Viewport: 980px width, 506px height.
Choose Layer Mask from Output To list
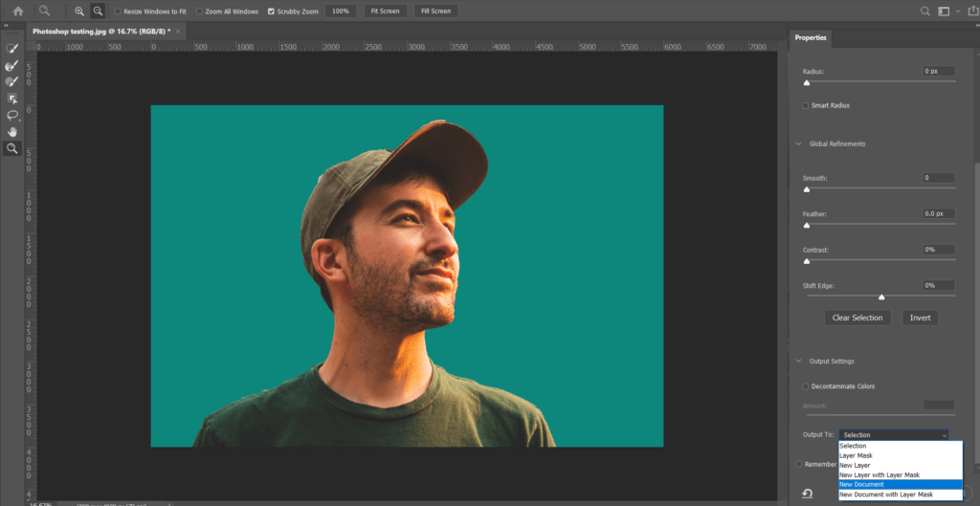coord(901,455)
